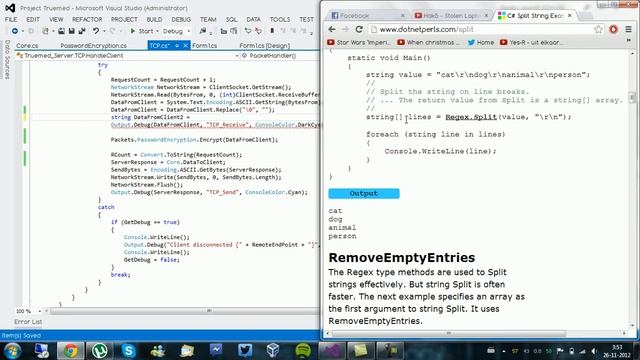The width and height of the screenshot is (640, 360).
Task: Click the Undo icon in Visual Studio toolbar
Action: coord(96,31)
